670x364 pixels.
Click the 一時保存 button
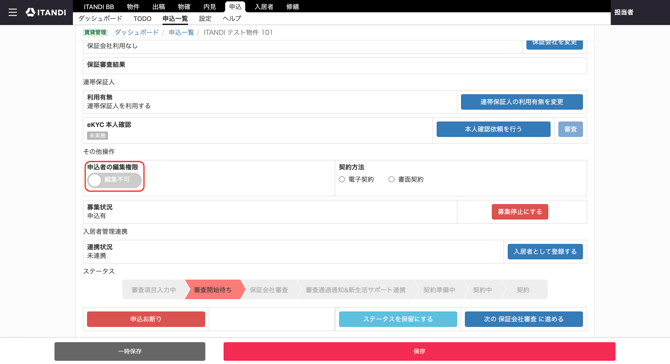point(130,351)
